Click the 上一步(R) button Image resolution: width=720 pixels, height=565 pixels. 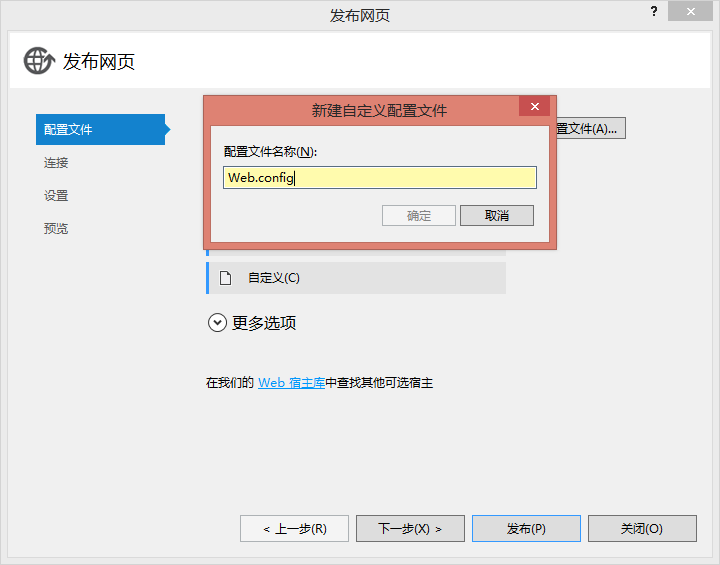294,529
